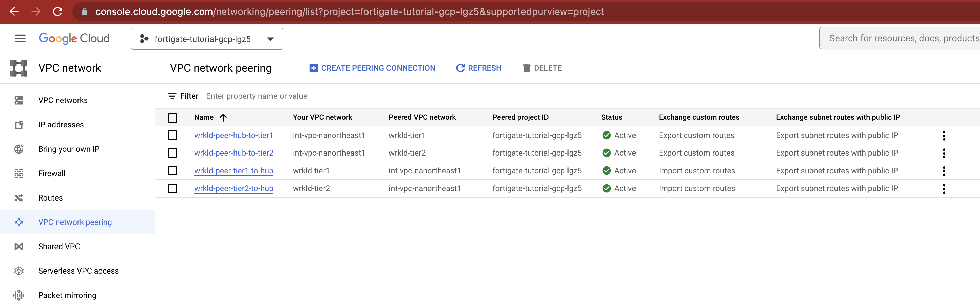Open the navigation hamburger menu
Viewport: 980px width, 305px height.
click(x=20, y=38)
